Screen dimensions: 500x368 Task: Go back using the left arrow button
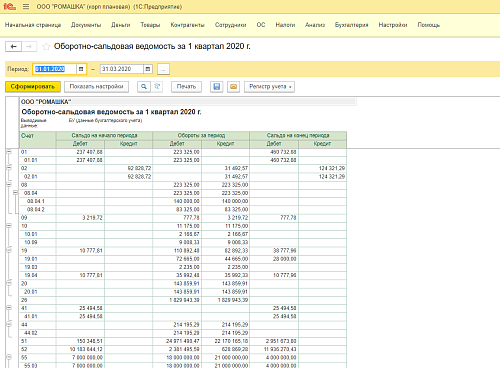tap(13, 47)
